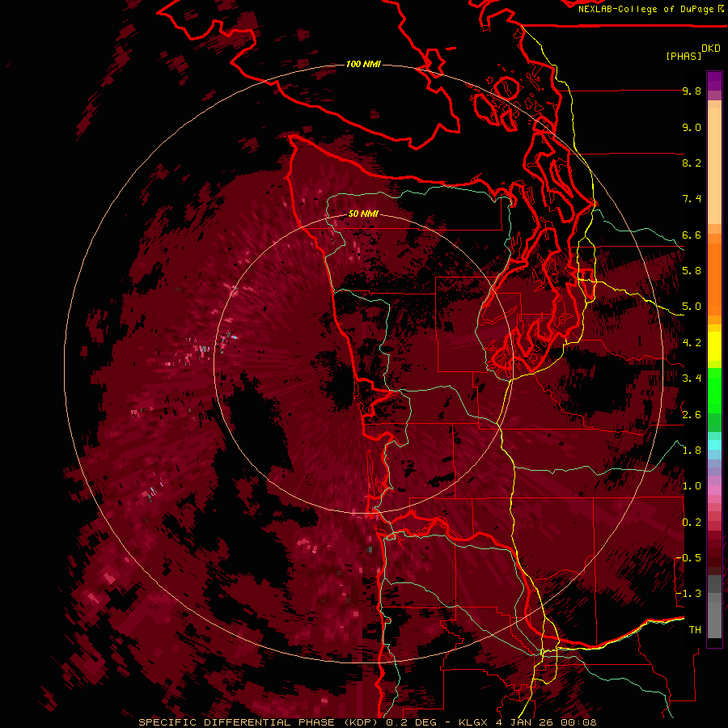Click the 100 NMI range ring label
This screenshot has height=728, width=728.
tap(363, 64)
